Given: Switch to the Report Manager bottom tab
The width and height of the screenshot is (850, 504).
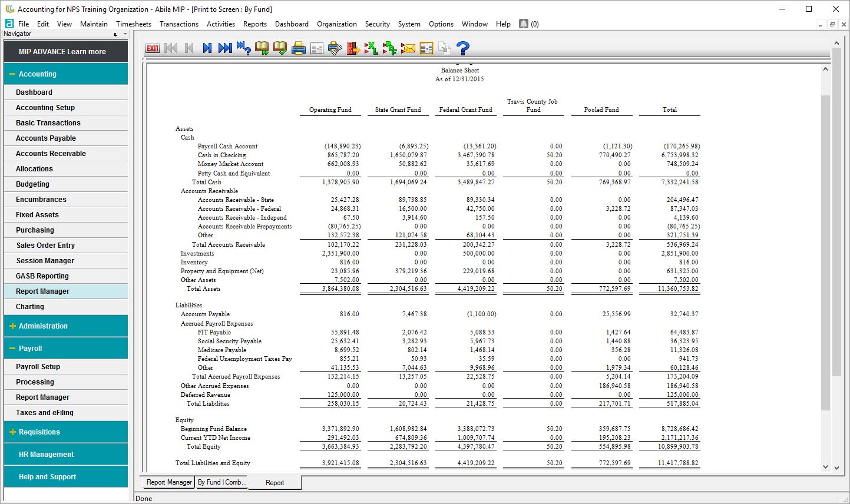Looking at the screenshot, I should tap(169, 482).
